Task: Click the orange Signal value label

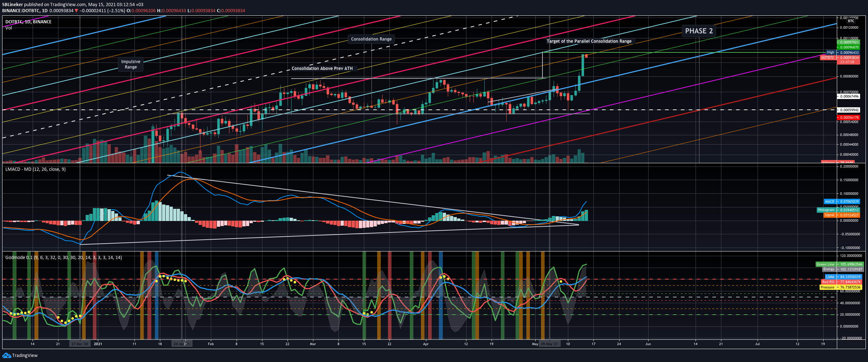Action: [x=841, y=215]
